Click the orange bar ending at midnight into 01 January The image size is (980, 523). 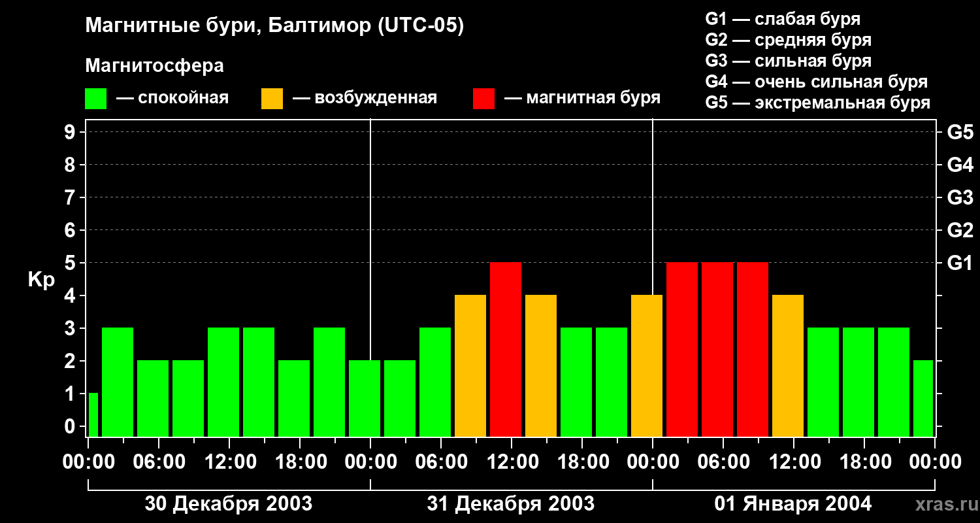647,366
